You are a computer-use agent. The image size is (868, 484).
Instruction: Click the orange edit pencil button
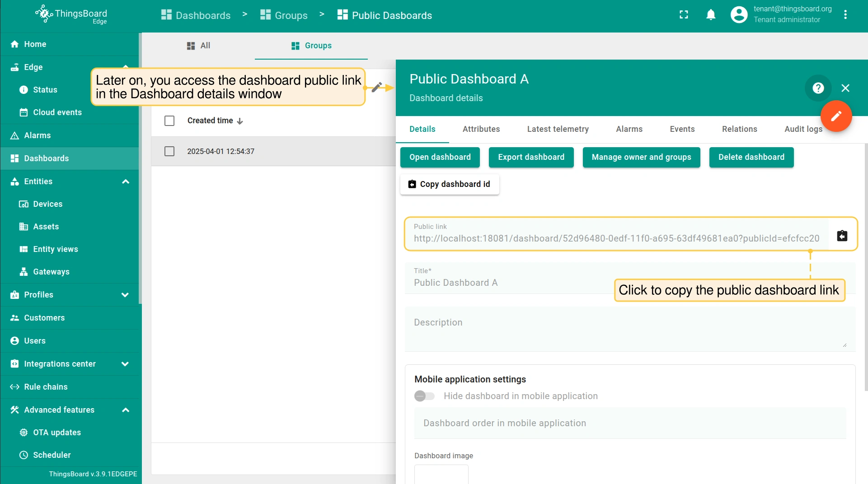[x=836, y=116]
